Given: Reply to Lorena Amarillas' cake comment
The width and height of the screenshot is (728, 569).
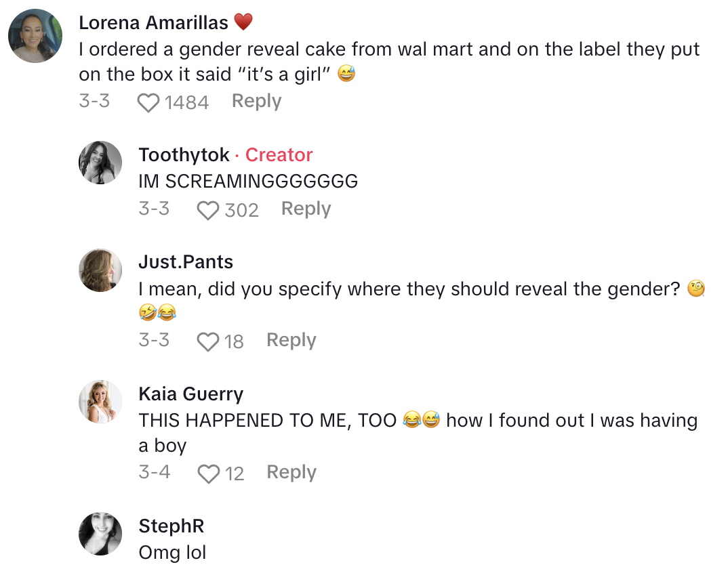Looking at the screenshot, I should [256, 101].
